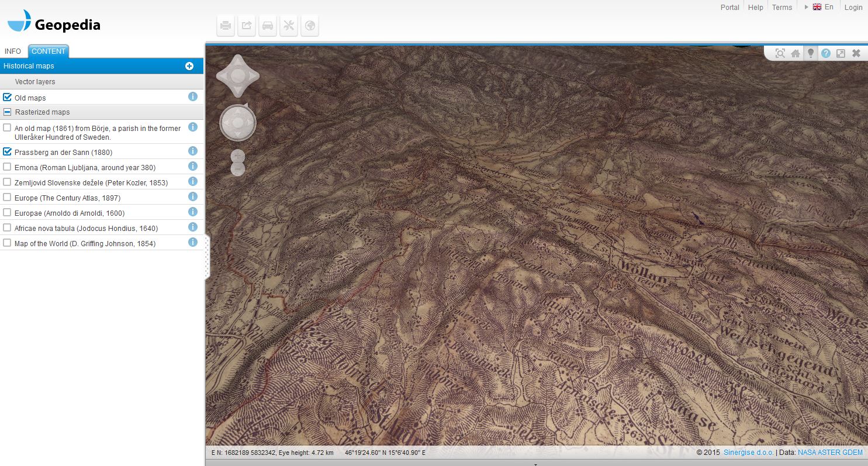This screenshot has width=868, height=466.
Task: Open info icon for Europae Arnoldo di Arnoldi
Action: (193, 212)
